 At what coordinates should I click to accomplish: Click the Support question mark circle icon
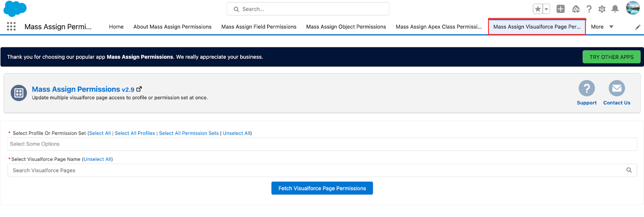(586, 88)
